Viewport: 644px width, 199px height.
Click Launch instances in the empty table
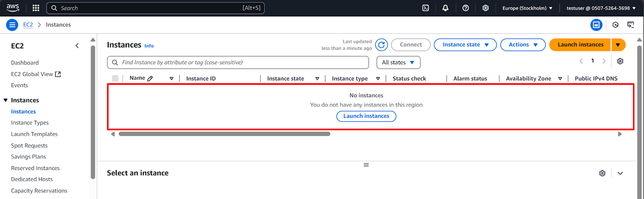pos(366,116)
